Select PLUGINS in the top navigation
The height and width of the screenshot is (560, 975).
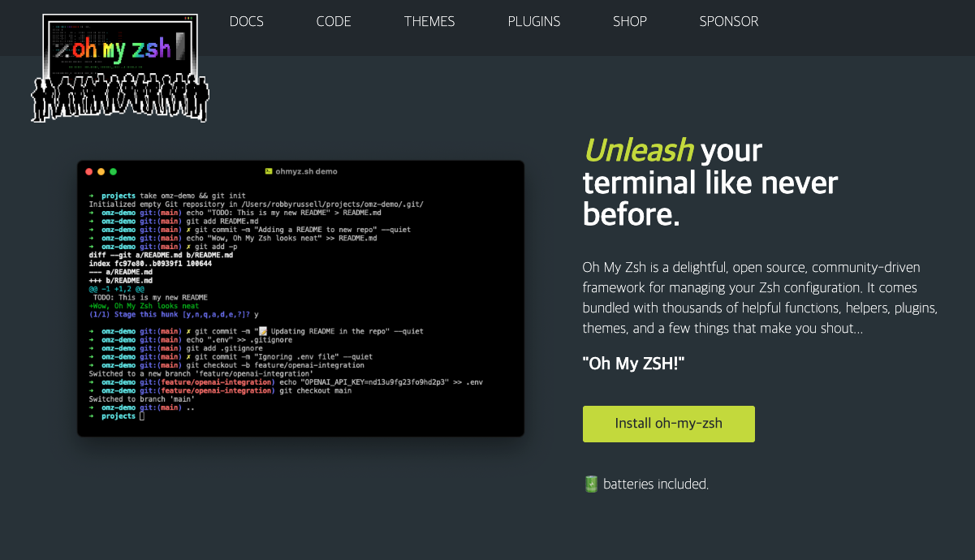click(x=534, y=22)
